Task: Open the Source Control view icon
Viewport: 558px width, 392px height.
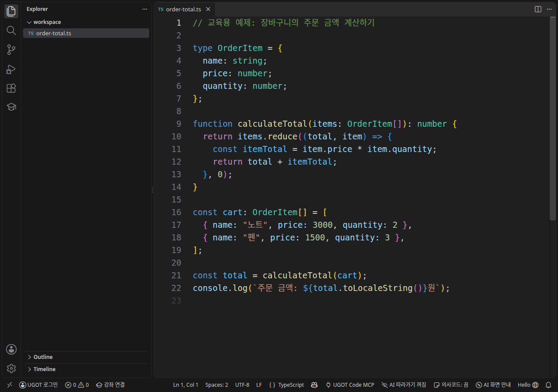Action: pos(11,50)
